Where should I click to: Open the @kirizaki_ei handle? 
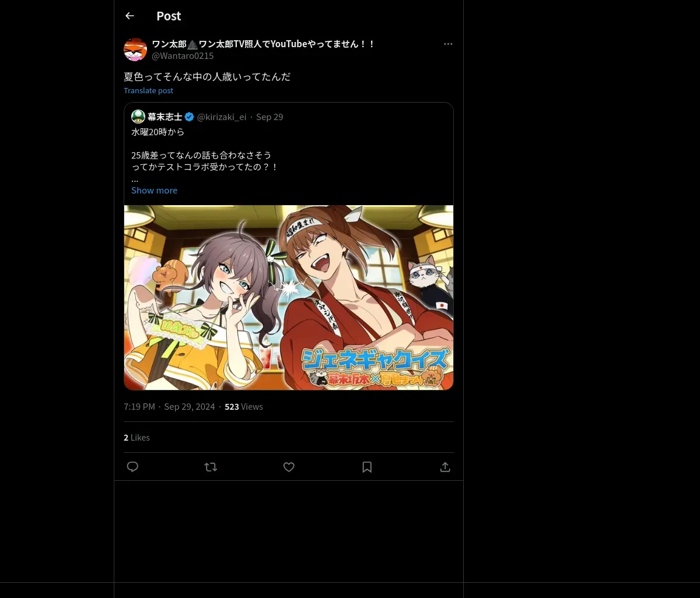(222, 117)
